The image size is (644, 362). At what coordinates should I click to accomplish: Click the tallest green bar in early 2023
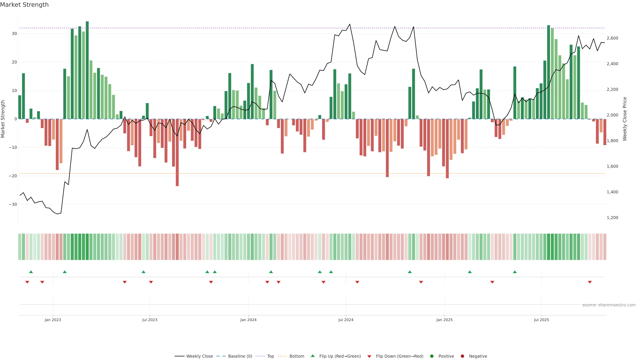click(x=87, y=70)
